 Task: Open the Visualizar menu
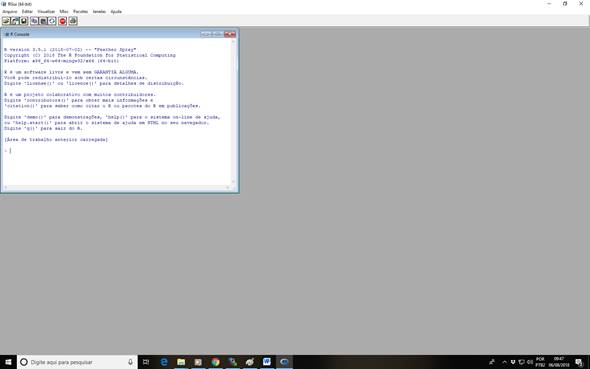[46, 12]
